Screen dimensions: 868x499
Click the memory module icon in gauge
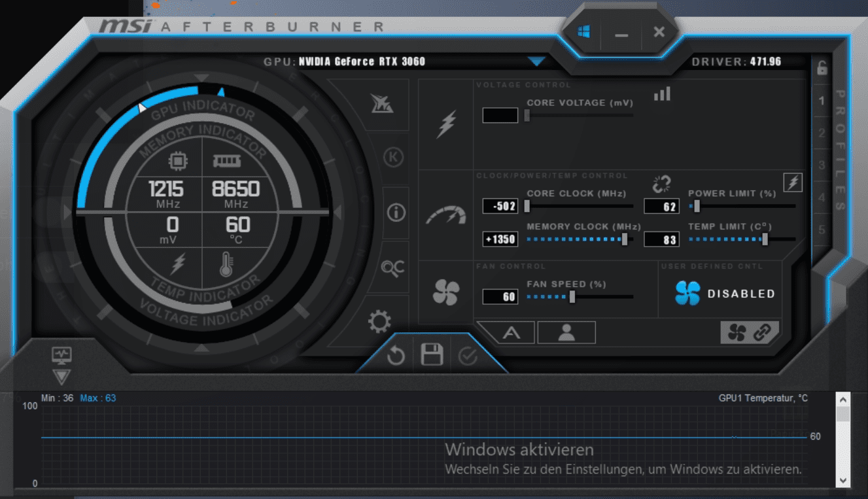(x=226, y=161)
